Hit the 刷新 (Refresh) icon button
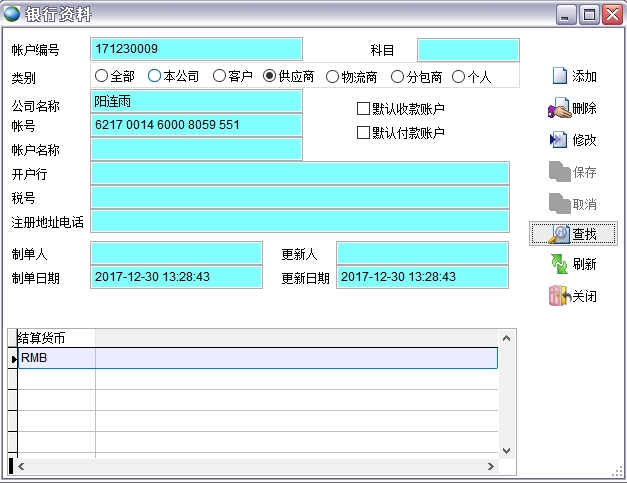 coord(573,264)
